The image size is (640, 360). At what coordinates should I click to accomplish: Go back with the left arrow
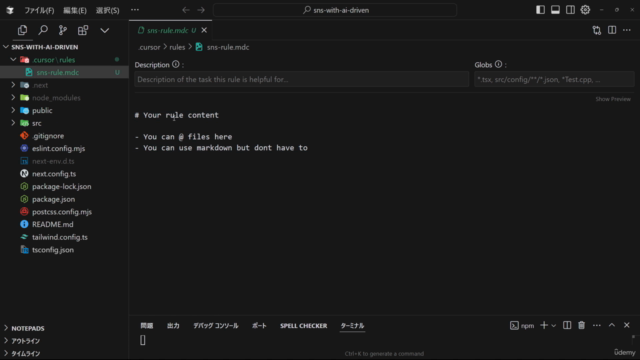pyautogui.click(x=186, y=10)
